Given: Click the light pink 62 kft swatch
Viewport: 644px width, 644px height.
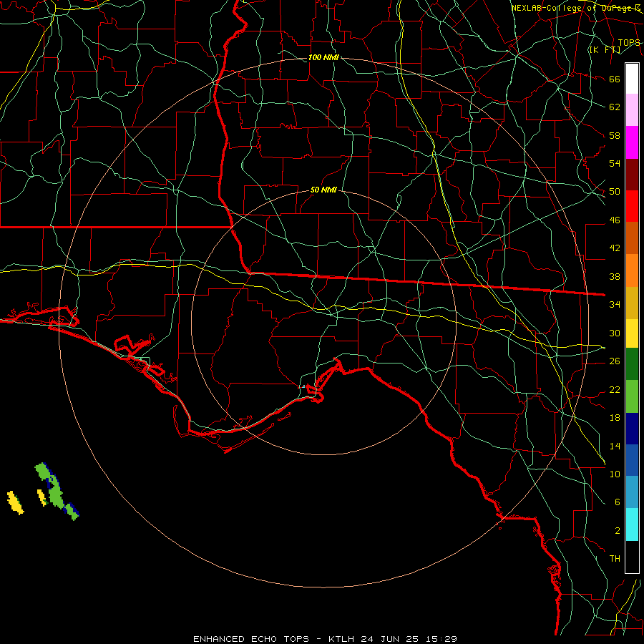Looking at the screenshot, I should (x=632, y=110).
